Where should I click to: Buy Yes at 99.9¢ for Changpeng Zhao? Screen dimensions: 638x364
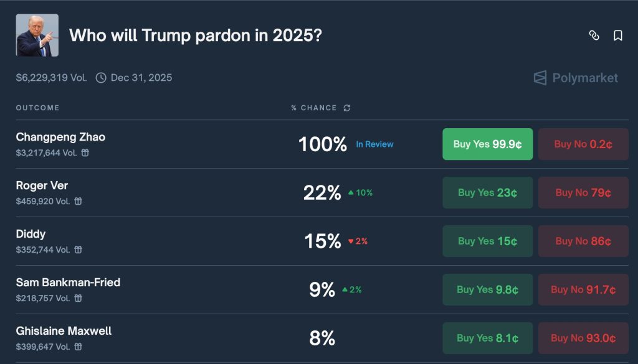coord(487,144)
